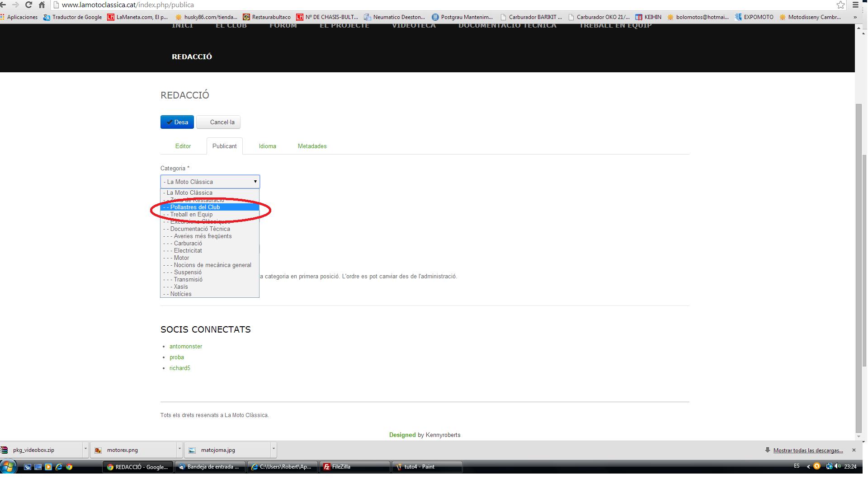Click the Desa save button
The height and width of the screenshot is (488, 868).
click(x=177, y=122)
